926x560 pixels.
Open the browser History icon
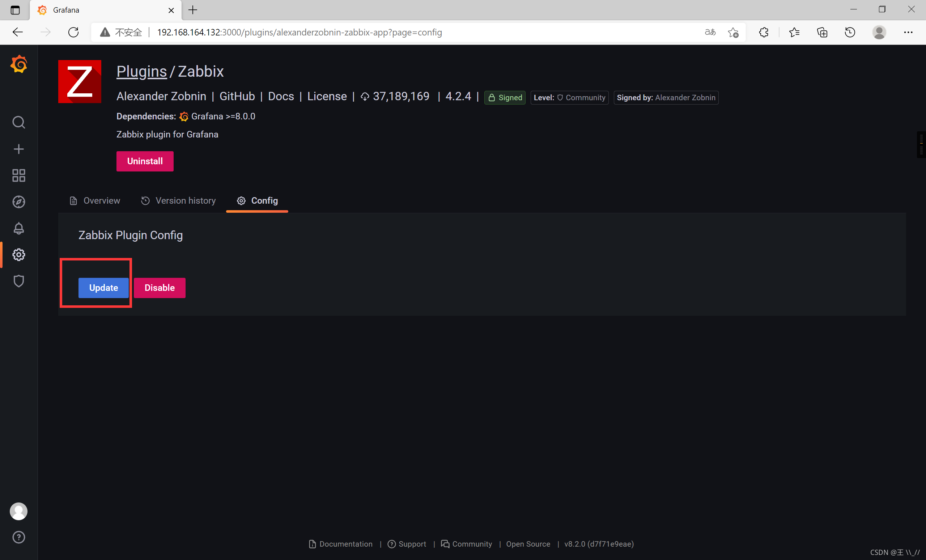click(850, 32)
